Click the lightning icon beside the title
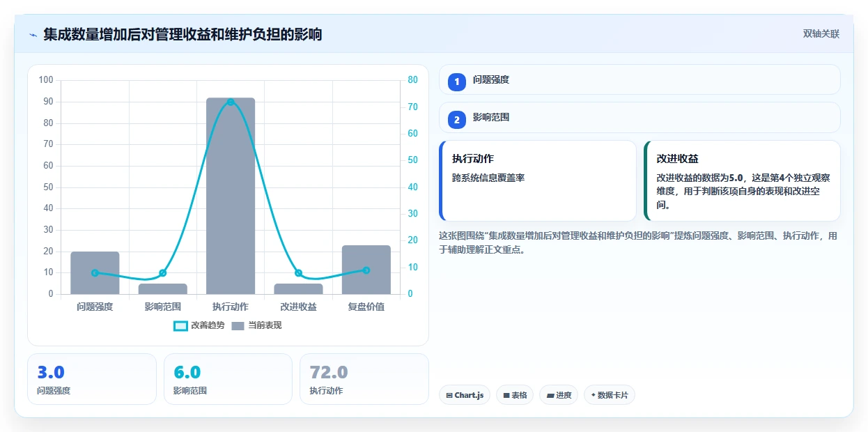The width and height of the screenshot is (868, 432). pyautogui.click(x=33, y=35)
